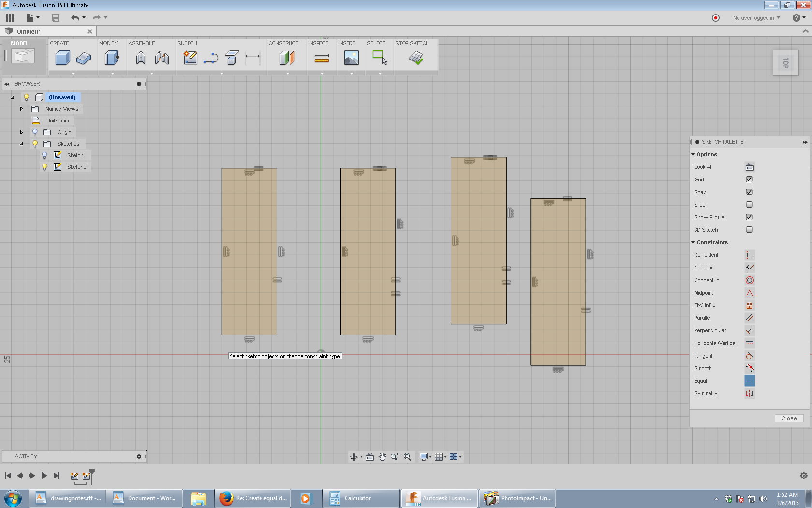Click the TOP view cube face
This screenshot has width=812, height=508.
pyautogui.click(x=785, y=63)
